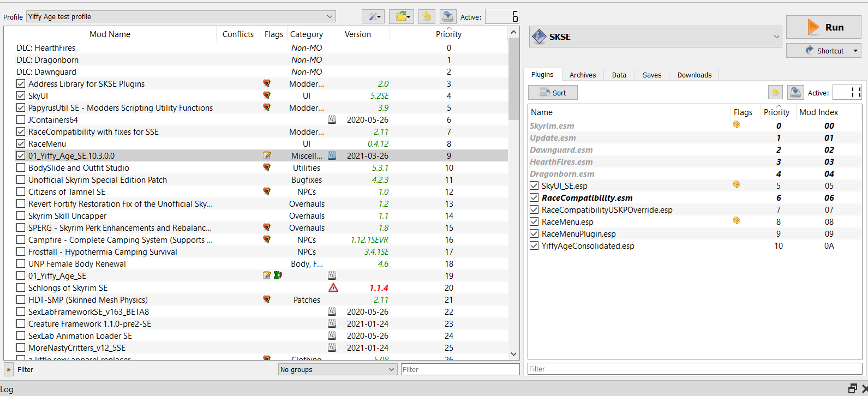Open the Profile dropdown list
The height and width of the screenshot is (396, 868).
pos(181,16)
